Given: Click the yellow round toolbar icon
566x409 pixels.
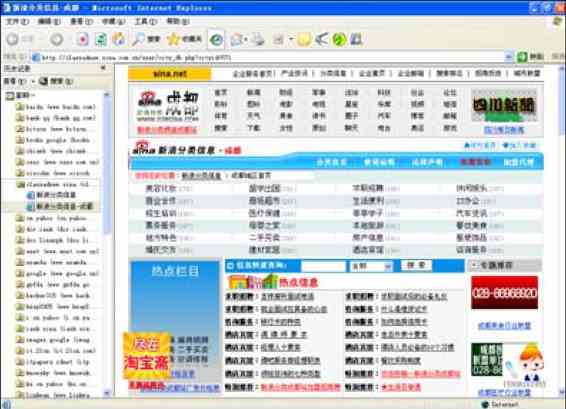Looking at the screenshot, I should [304, 39].
